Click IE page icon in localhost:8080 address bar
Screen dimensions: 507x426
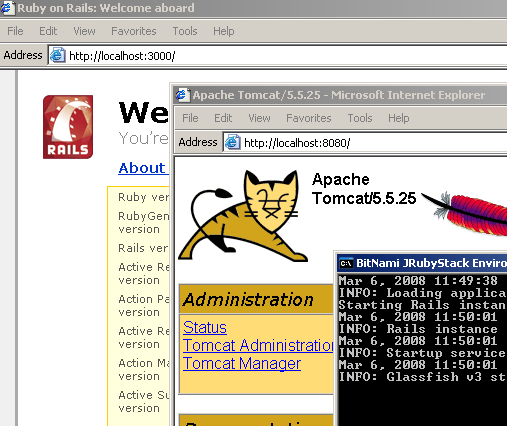pos(232,142)
